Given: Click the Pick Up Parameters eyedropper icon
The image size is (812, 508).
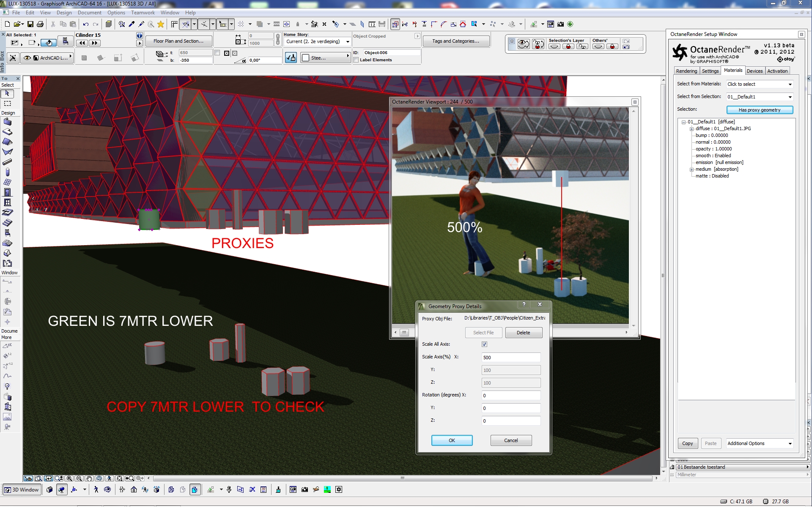Looking at the screenshot, I should (x=132, y=24).
